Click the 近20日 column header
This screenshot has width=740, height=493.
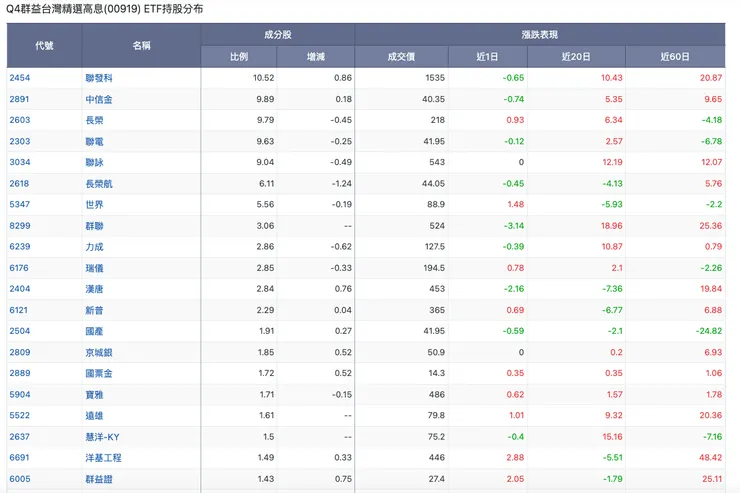576,56
